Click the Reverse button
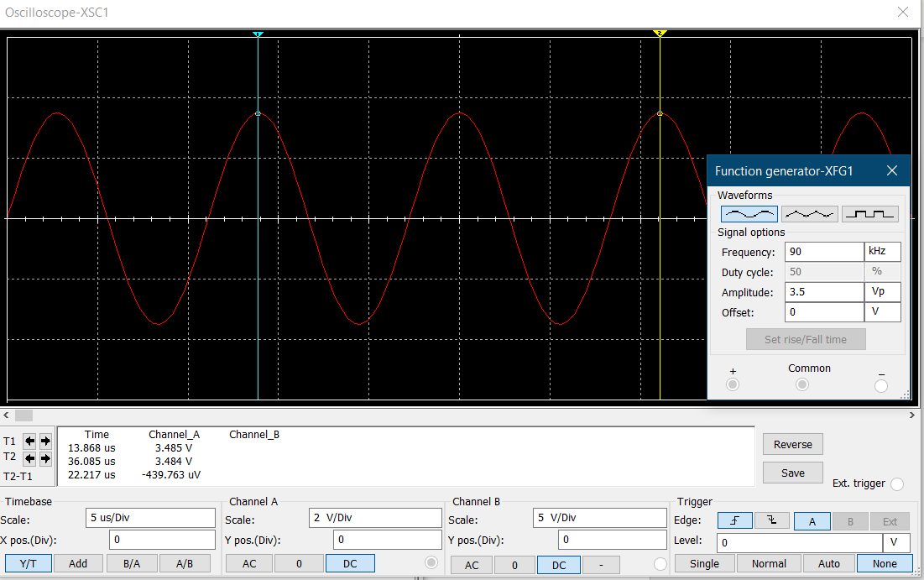Viewport: 924px width, 580px height. [x=792, y=443]
